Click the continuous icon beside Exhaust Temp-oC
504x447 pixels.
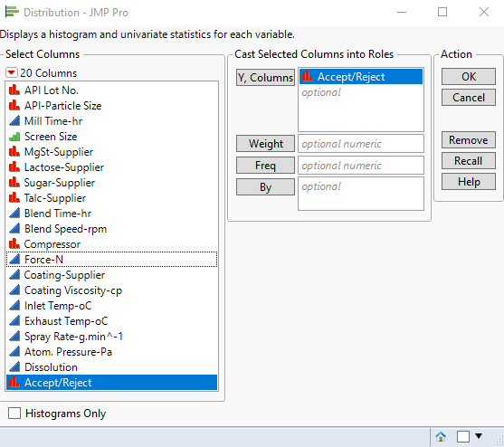click(x=14, y=321)
